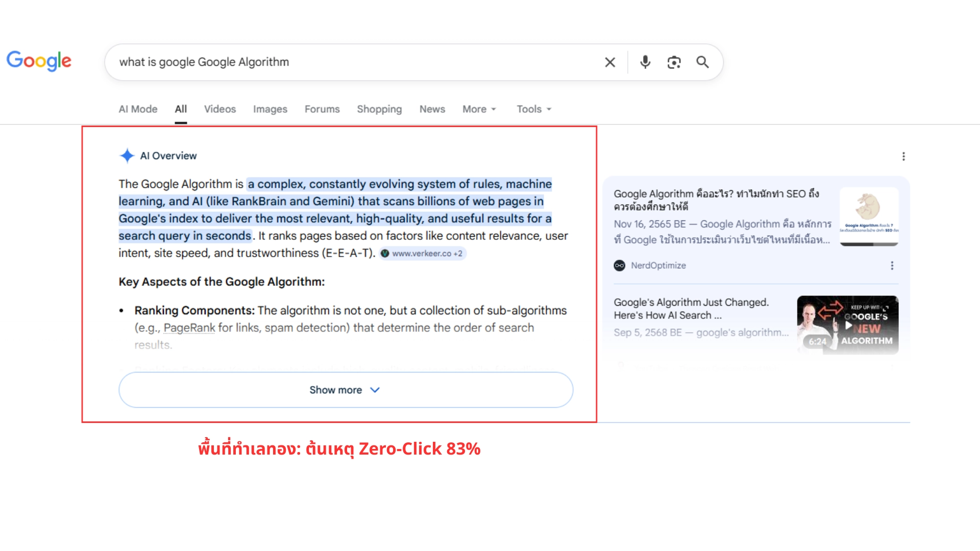Screen dimensions: 980x551
Task: Follow the PageRank underlined link
Action: pos(189,328)
